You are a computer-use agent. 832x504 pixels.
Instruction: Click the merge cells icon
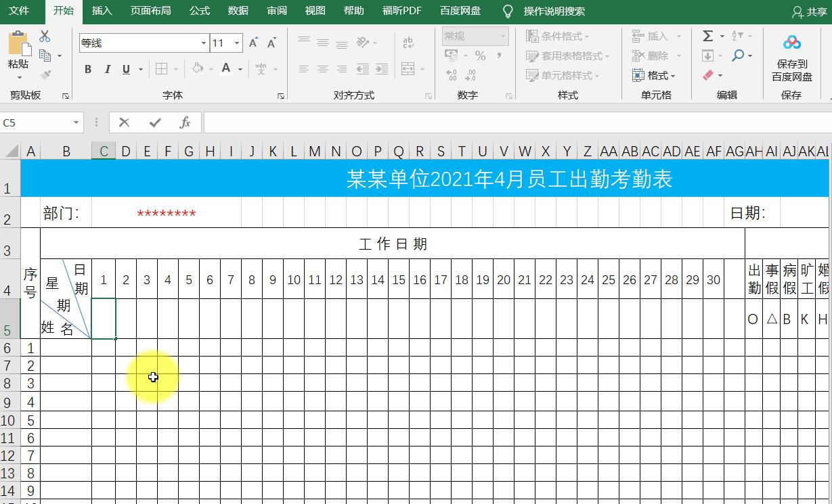pyautogui.click(x=408, y=69)
